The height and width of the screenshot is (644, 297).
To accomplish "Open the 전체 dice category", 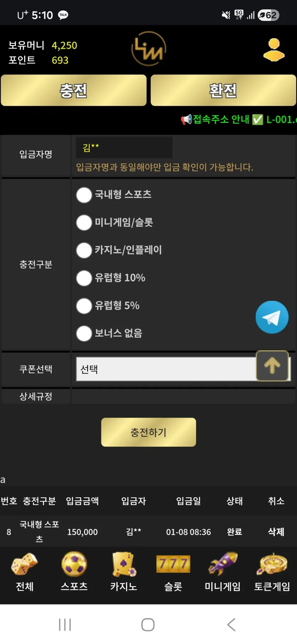I will (25, 572).
